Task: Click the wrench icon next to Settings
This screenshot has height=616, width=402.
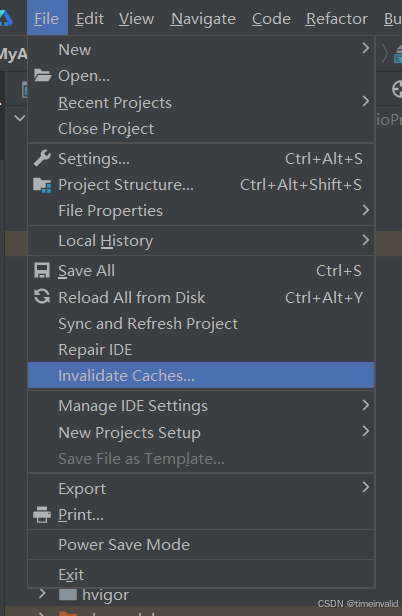Action: [x=42, y=158]
